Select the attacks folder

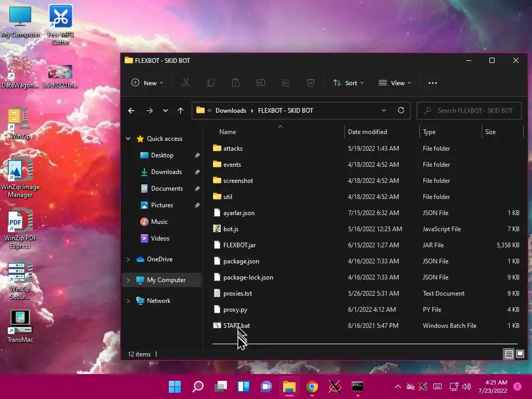(365, 148)
